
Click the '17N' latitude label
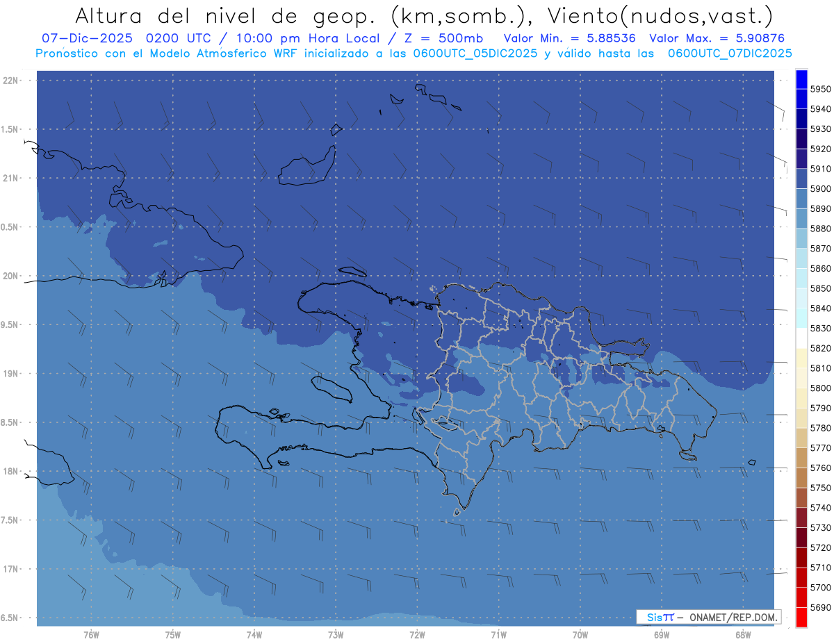tap(10, 569)
